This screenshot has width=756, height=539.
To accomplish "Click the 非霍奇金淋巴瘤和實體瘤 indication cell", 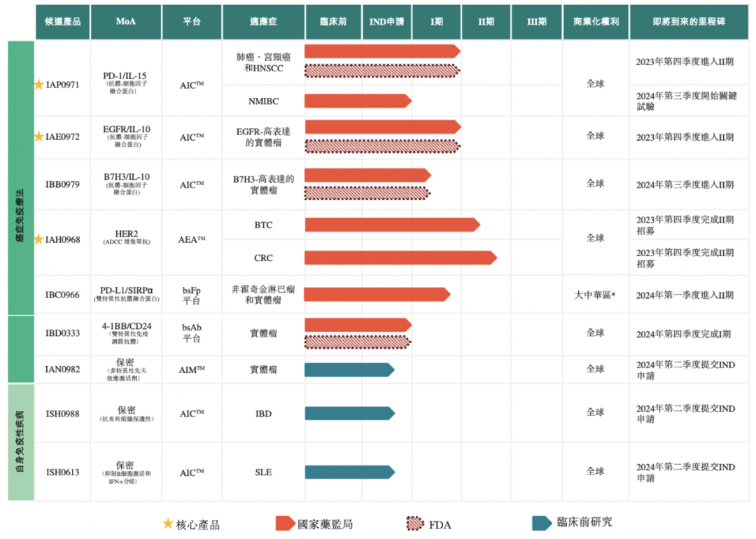I will tap(263, 295).
